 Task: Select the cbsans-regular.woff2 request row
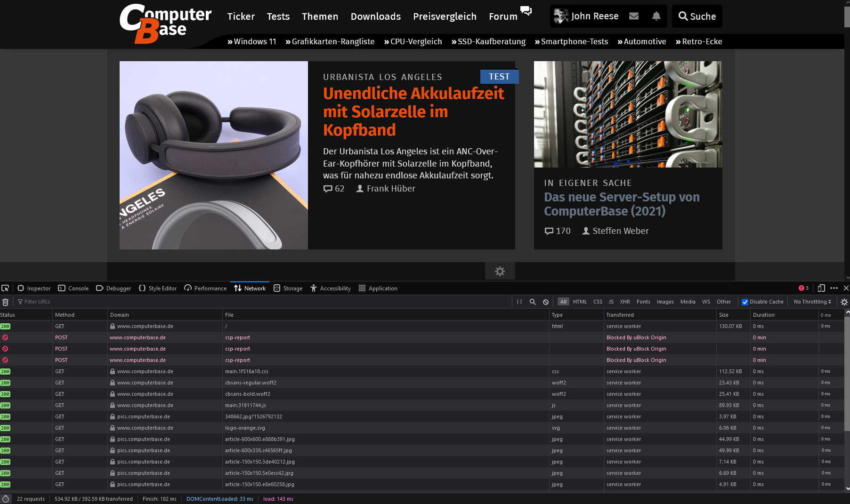coord(422,383)
